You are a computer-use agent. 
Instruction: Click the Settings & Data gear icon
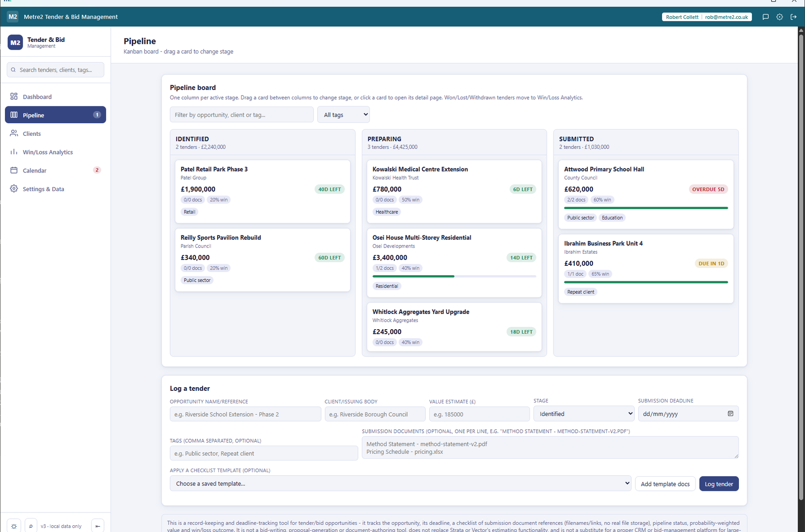14,189
